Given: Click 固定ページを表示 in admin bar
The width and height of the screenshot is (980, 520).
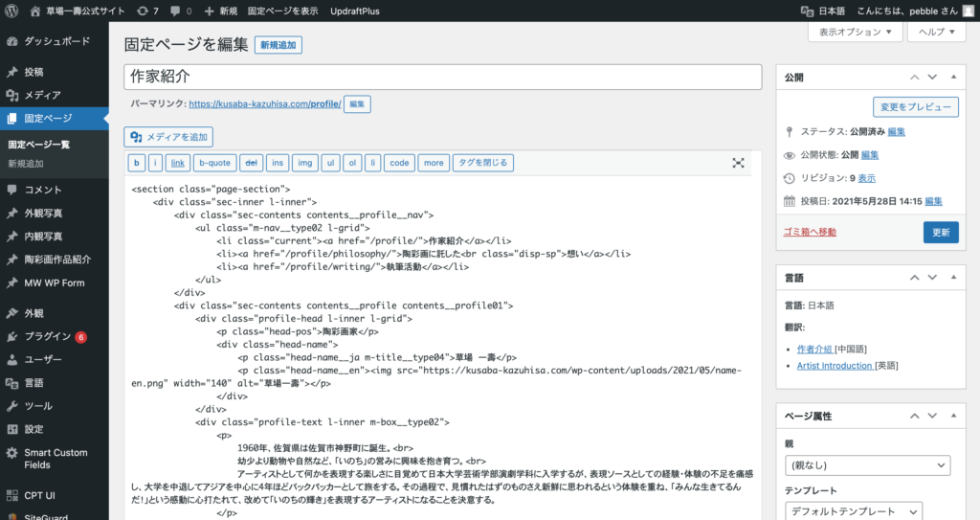Looking at the screenshot, I should click(x=282, y=11).
